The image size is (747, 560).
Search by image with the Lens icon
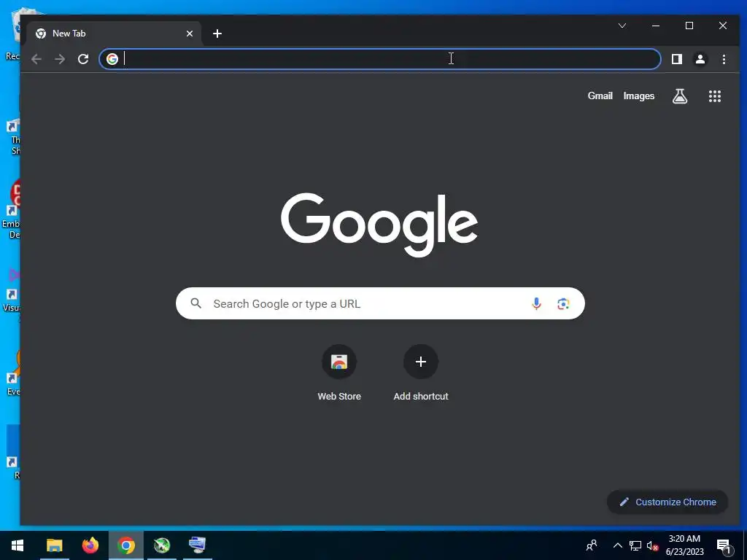coord(564,303)
